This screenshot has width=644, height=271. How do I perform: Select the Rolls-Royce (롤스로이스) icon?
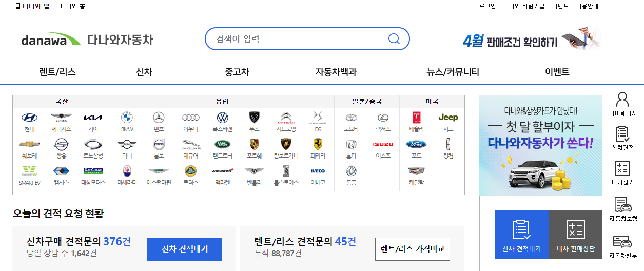286,171
